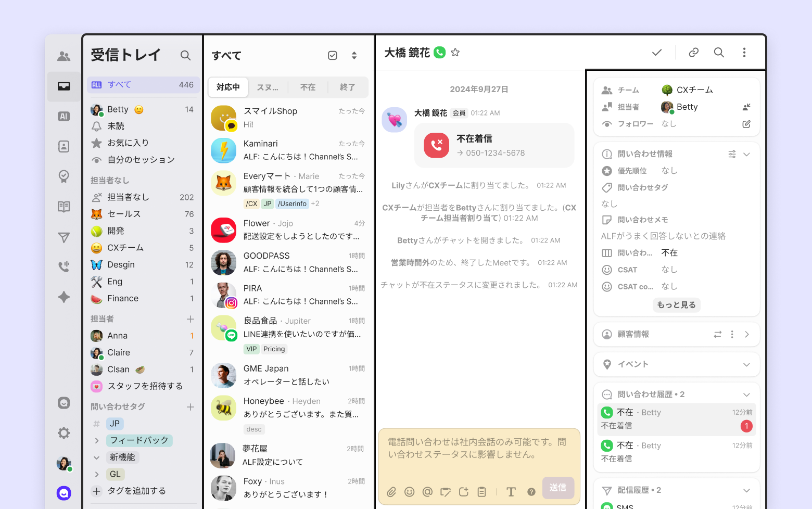Open the Flower Jojo conversation
Image resolution: width=812 pixels, height=509 pixels.
click(288, 230)
